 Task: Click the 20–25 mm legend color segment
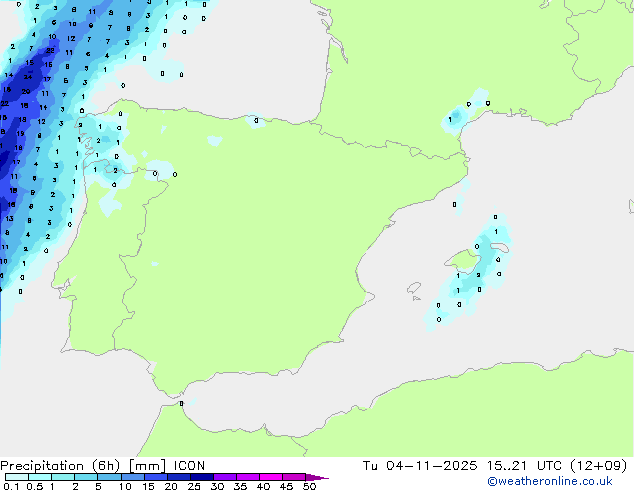pyautogui.click(x=179, y=477)
